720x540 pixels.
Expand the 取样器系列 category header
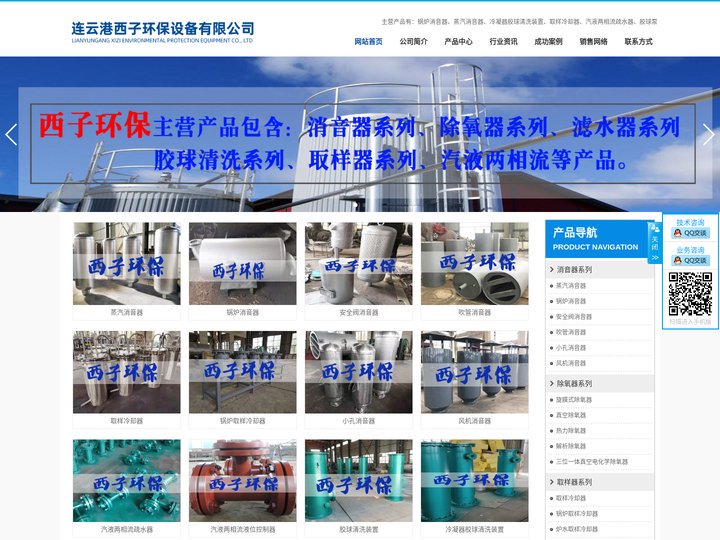point(599,482)
